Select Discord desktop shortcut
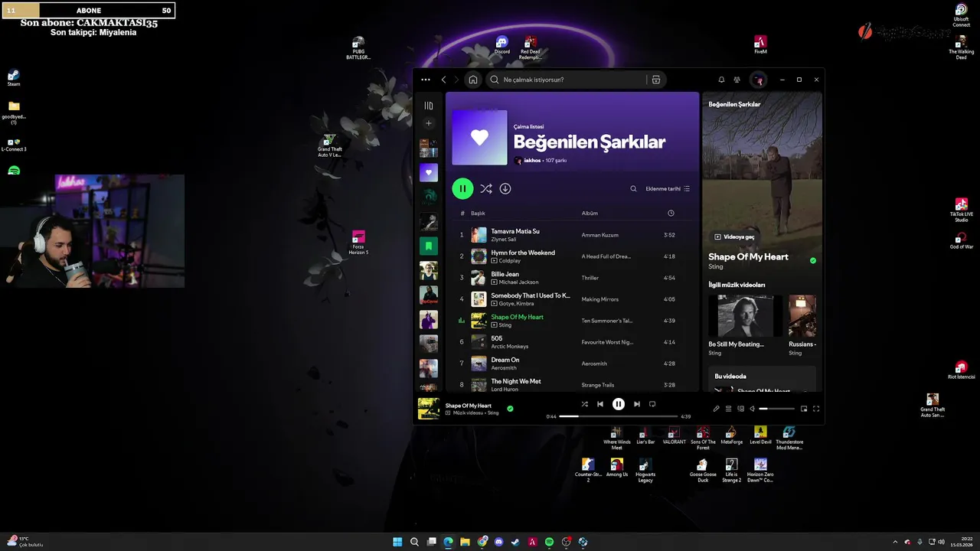This screenshot has height=551, width=980. (x=502, y=45)
